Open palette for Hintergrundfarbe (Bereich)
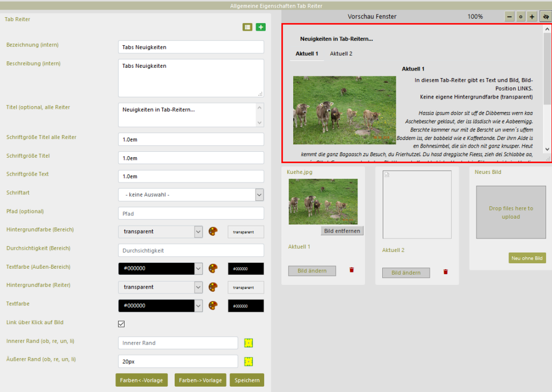 pyautogui.click(x=213, y=232)
